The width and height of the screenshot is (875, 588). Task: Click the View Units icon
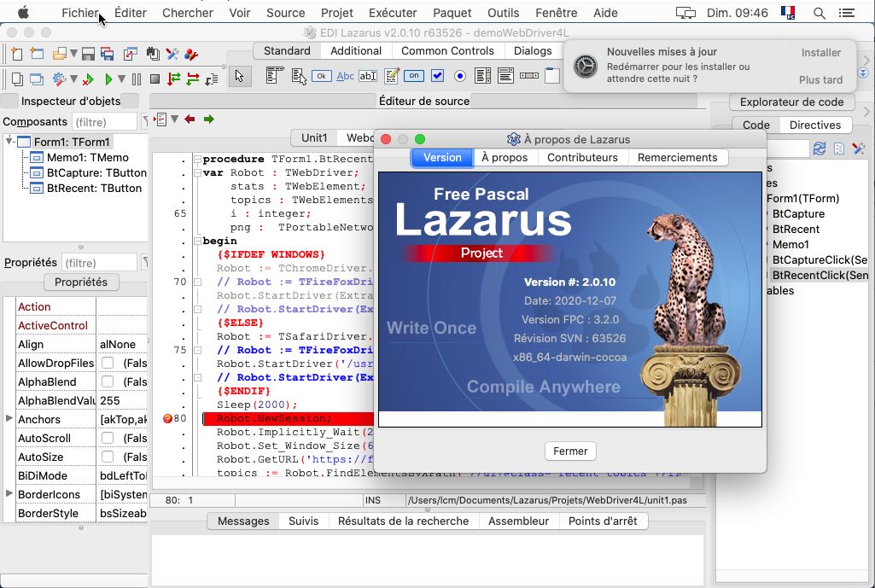(17, 79)
